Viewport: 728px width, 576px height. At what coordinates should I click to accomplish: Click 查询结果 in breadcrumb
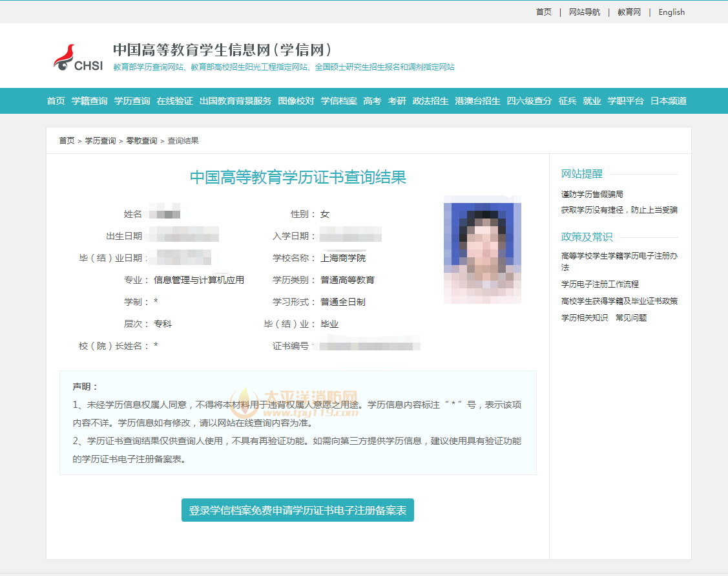(183, 141)
